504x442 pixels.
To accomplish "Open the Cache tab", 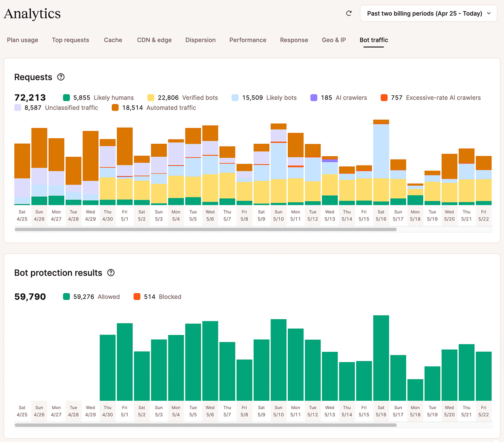I will [113, 40].
